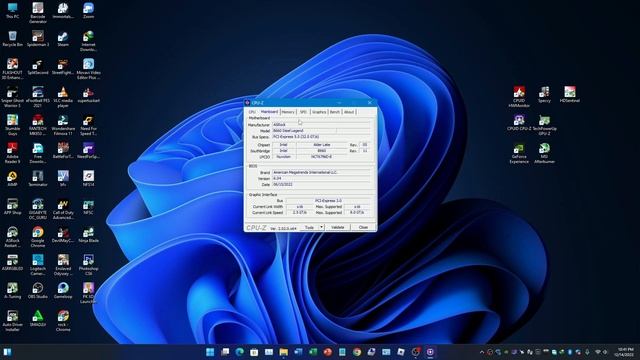Select the Steam desktop shortcut
Viewport: 640px width, 360px height.
click(x=63, y=39)
